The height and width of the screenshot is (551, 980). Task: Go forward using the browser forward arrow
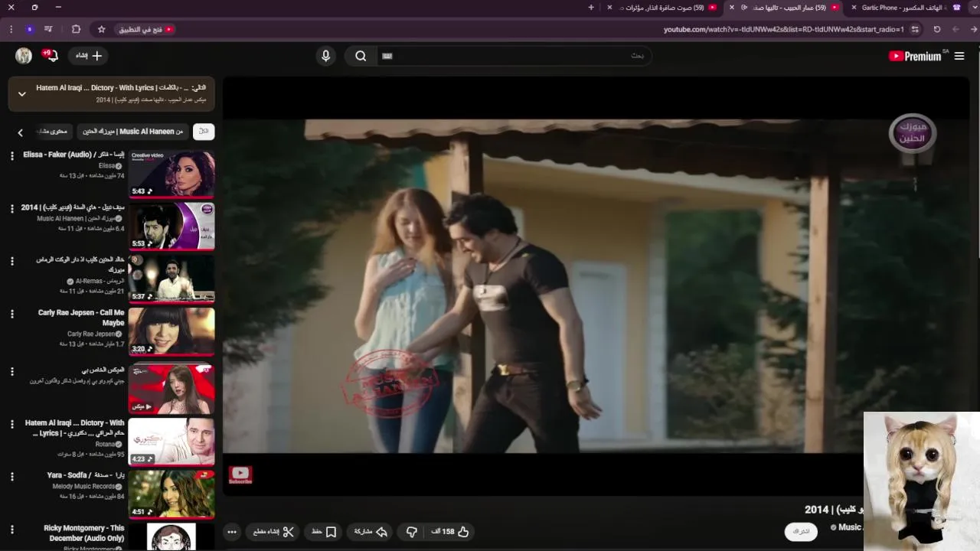pos(955,29)
